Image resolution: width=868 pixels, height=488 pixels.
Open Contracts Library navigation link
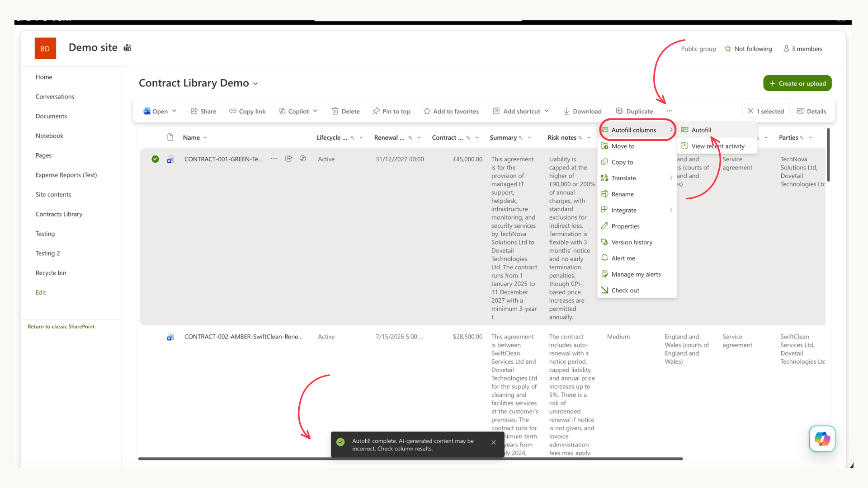59,214
